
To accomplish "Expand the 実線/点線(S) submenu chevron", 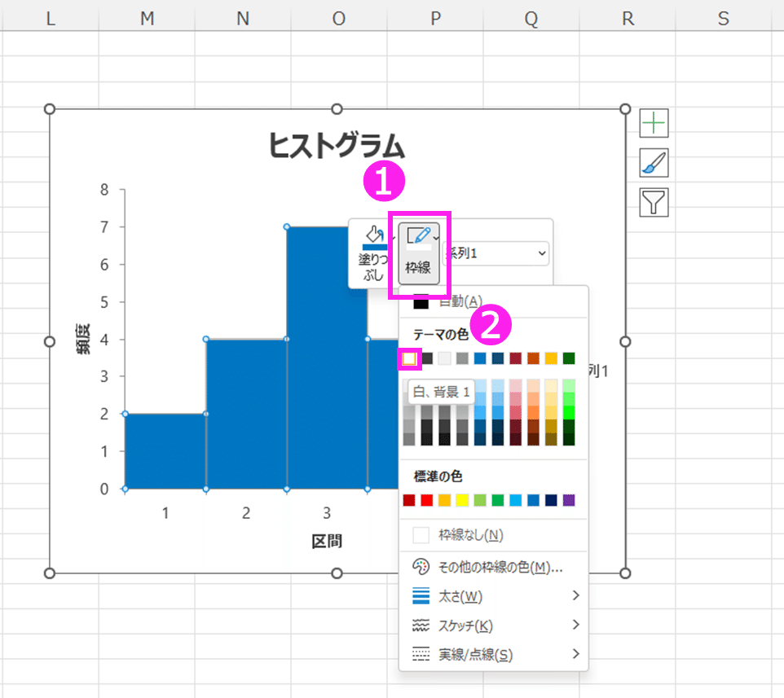I will click(576, 654).
